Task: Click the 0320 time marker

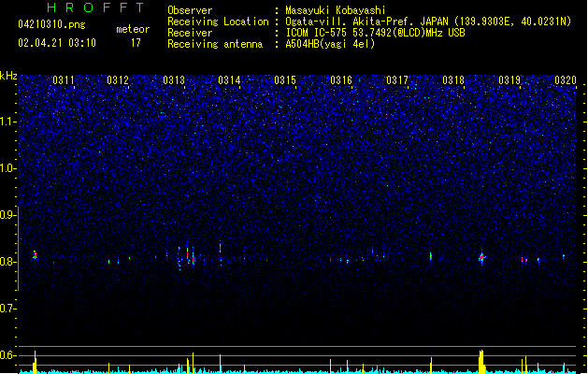Action: click(566, 79)
